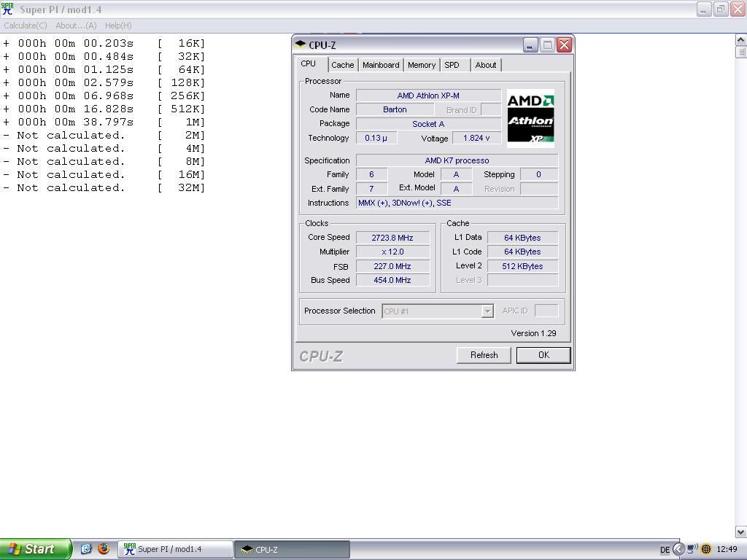Click the Bus Speed value 454.0 MHz

pos(392,280)
